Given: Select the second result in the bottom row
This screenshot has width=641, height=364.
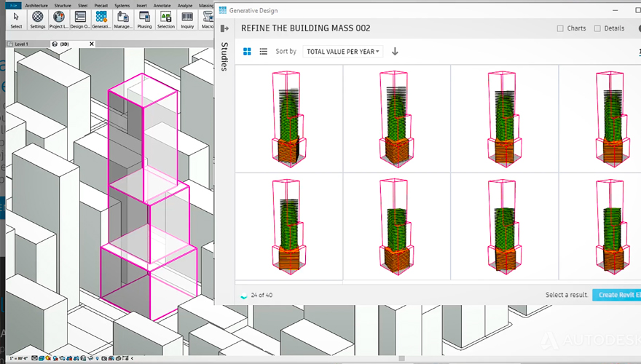Looking at the screenshot, I should [x=396, y=226].
